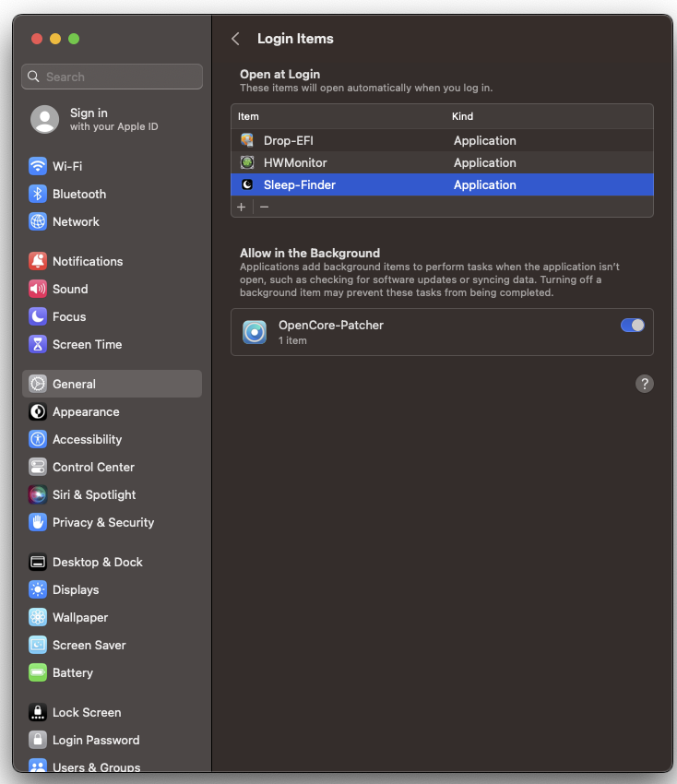
Task: Select the Accessibility icon
Action: point(38,439)
